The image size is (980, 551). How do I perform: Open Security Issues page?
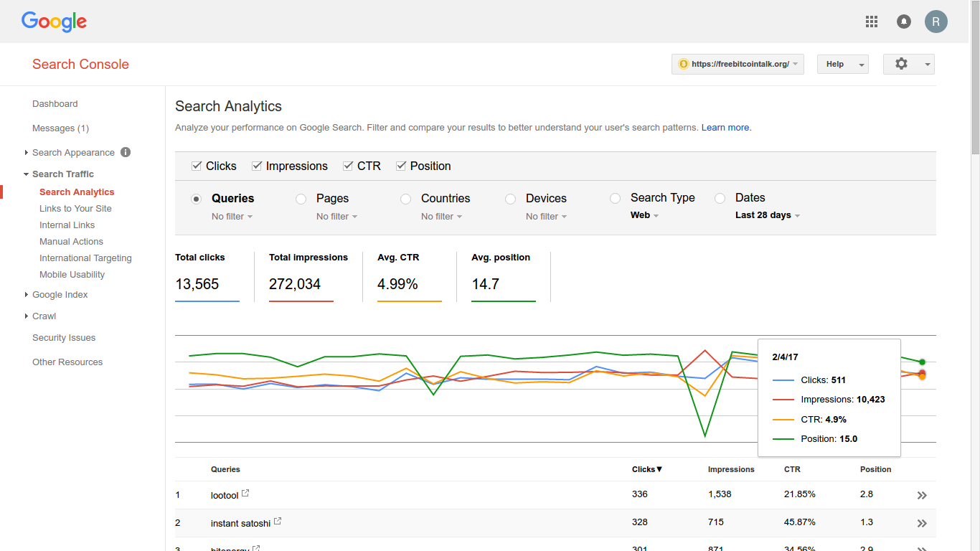tap(64, 338)
